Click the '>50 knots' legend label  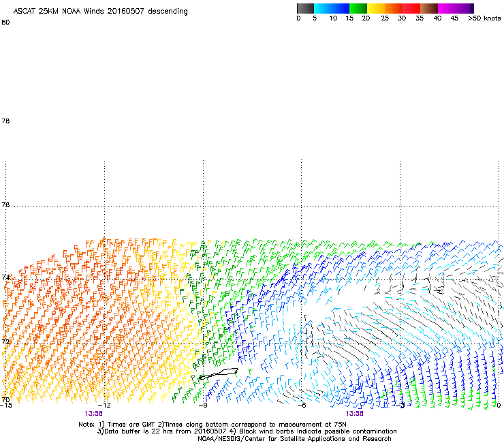(484, 18)
